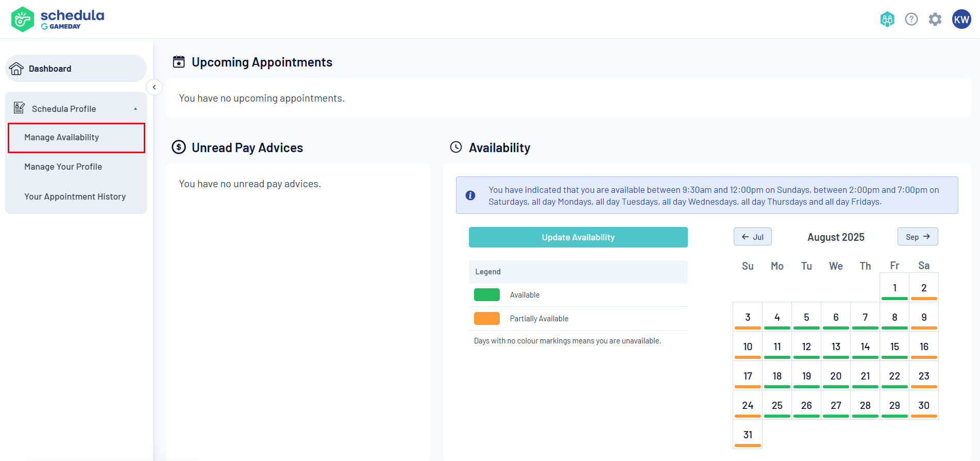Click the 'Sa' weekday column header
The height and width of the screenshot is (461, 980).
tap(924, 266)
